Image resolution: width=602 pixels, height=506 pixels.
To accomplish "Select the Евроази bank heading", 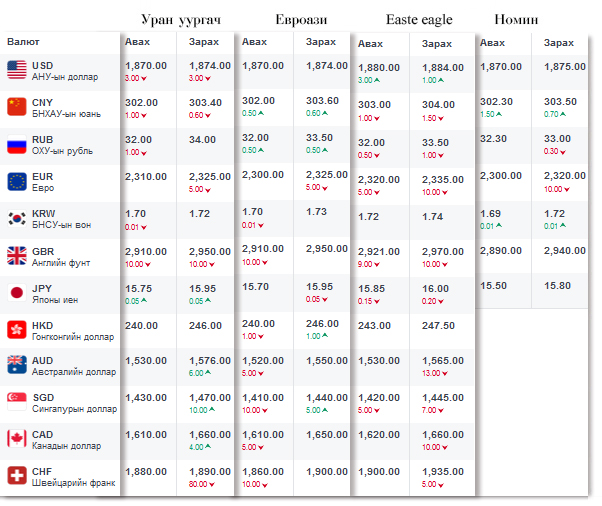I will 302,20.
